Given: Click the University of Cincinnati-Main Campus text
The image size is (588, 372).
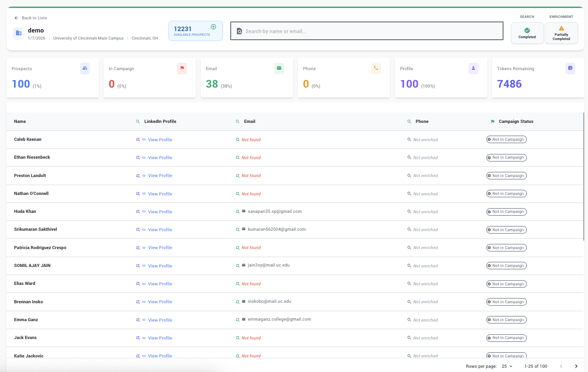Looking at the screenshot, I should 88,38.
